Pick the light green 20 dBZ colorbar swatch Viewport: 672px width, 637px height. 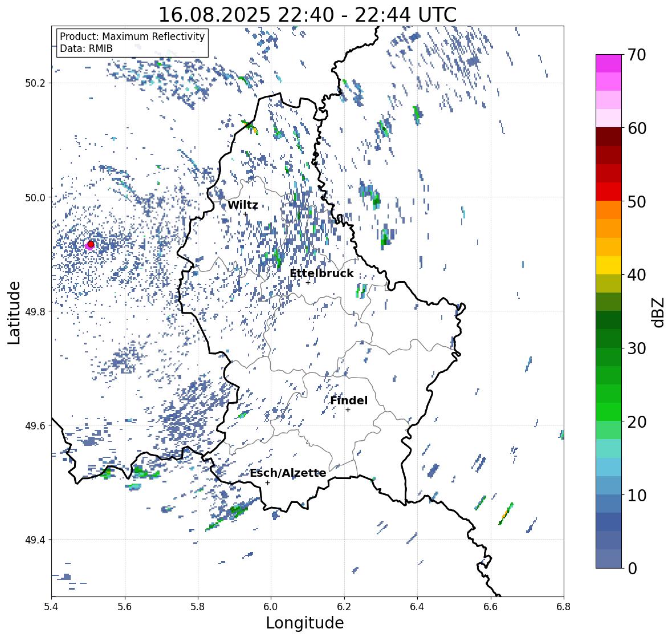pos(609,431)
